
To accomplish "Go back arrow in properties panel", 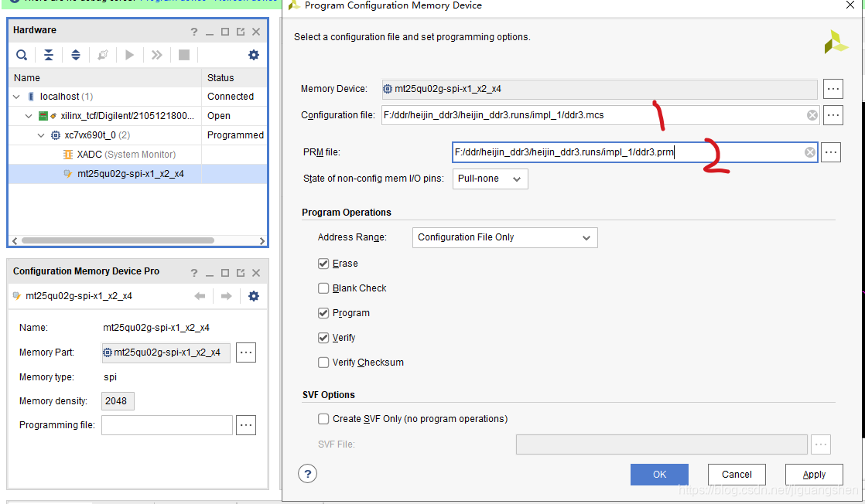I will [200, 296].
